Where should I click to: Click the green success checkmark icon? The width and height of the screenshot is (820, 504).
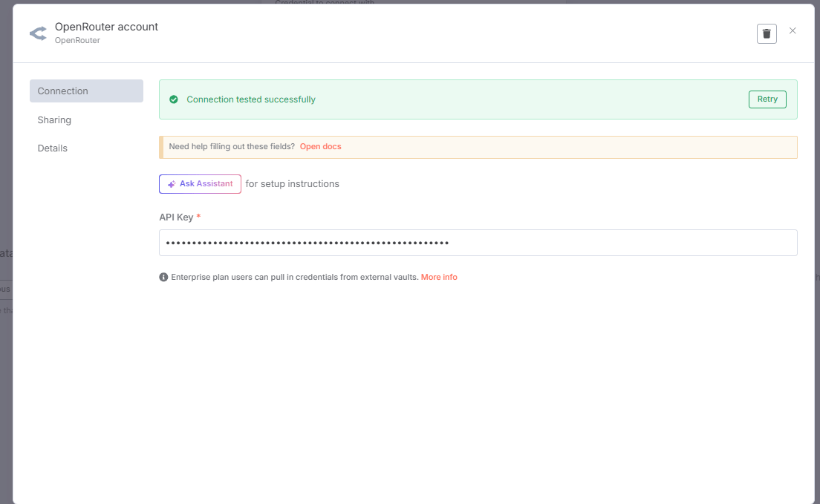pyautogui.click(x=174, y=99)
